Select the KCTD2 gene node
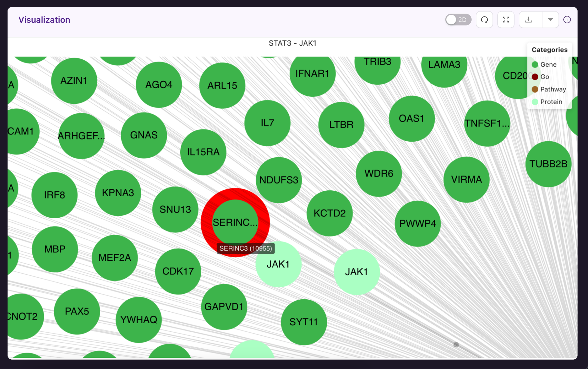The height and width of the screenshot is (369, 588). [x=330, y=213]
